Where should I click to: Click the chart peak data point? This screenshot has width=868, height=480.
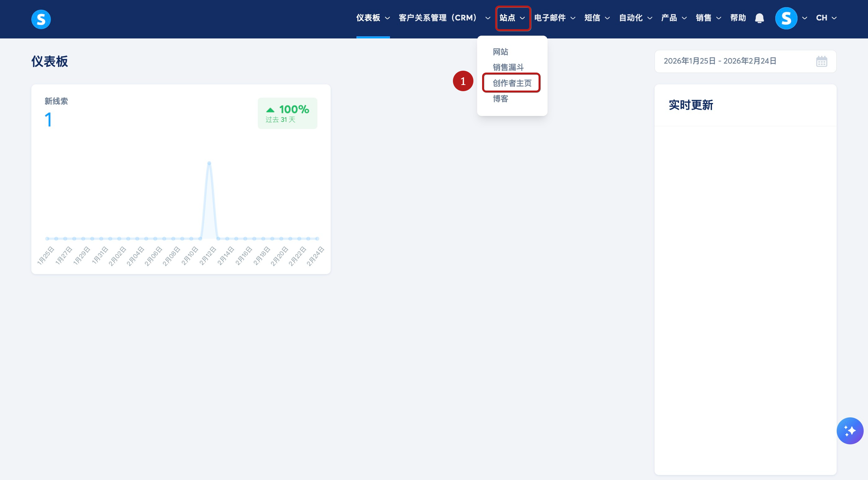pyautogui.click(x=209, y=163)
